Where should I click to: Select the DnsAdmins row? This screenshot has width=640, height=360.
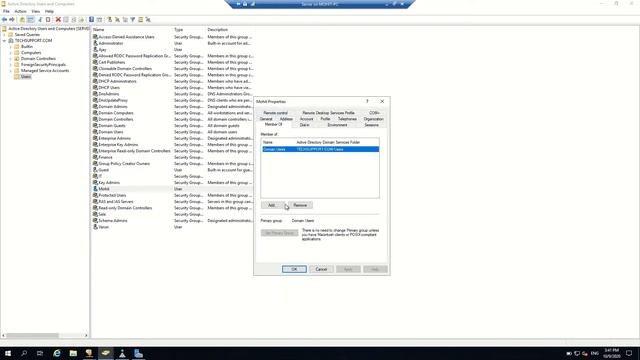pos(173,94)
